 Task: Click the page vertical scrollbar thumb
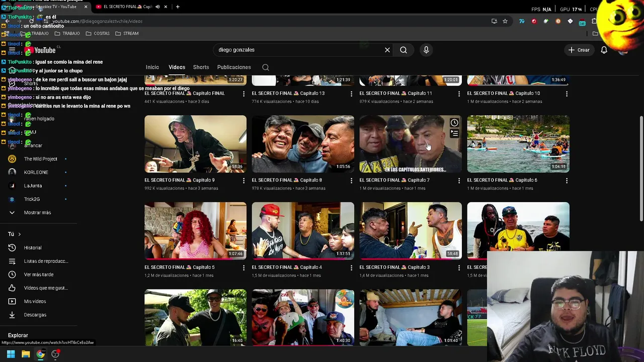tap(641, 168)
